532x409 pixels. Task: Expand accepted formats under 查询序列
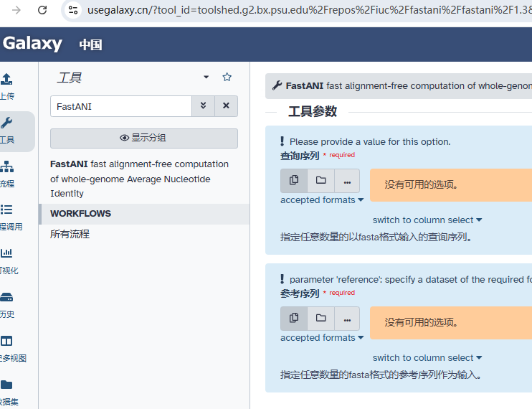point(322,200)
